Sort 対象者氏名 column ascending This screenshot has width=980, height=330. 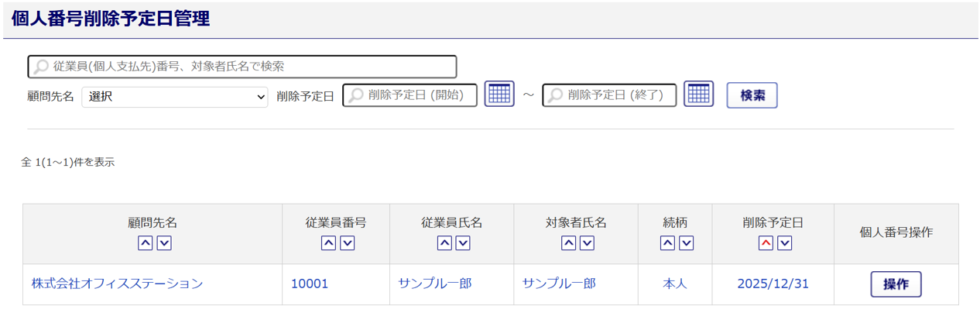click(x=568, y=243)
